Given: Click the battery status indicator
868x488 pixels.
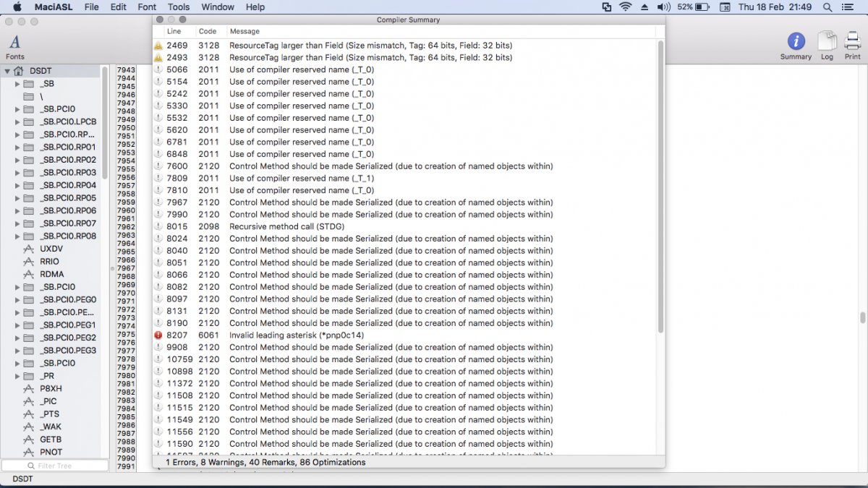Looking at the screenshot, I should tap(694, 7).
